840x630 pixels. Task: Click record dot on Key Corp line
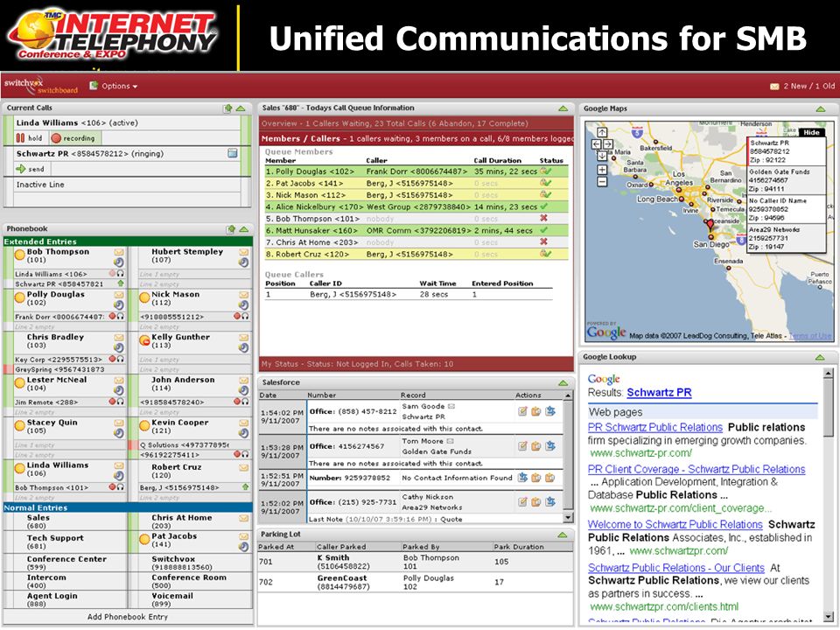tap(113, 359)
